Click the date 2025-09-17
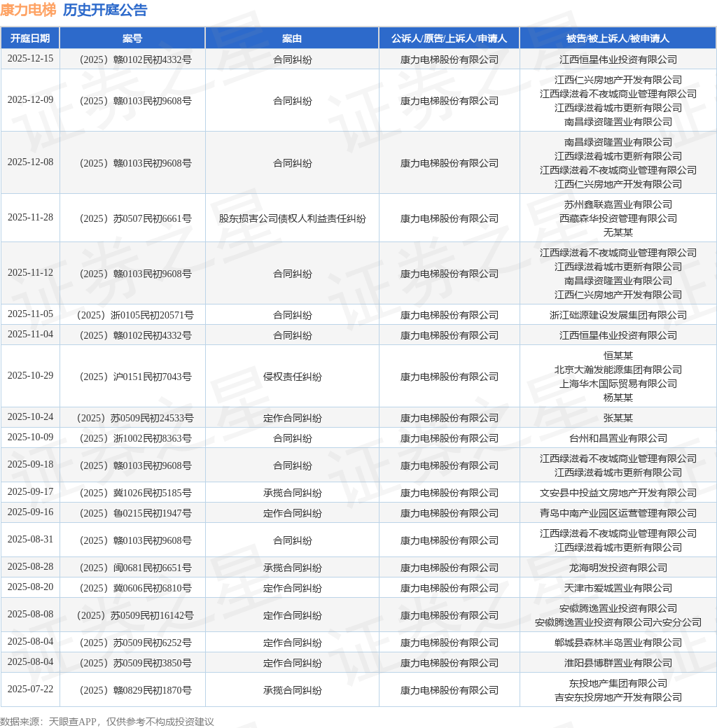This screenshot has width=717, height=728. click(x=30, y=491)
